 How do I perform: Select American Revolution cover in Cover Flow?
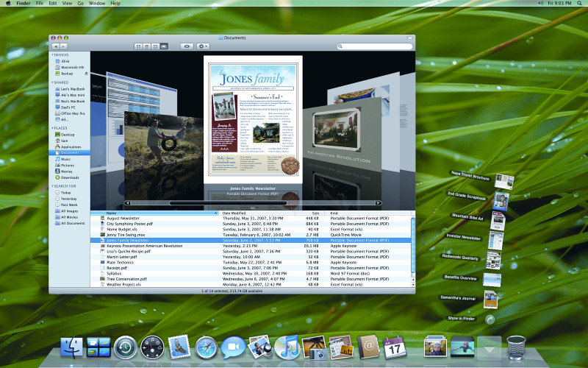342,135
